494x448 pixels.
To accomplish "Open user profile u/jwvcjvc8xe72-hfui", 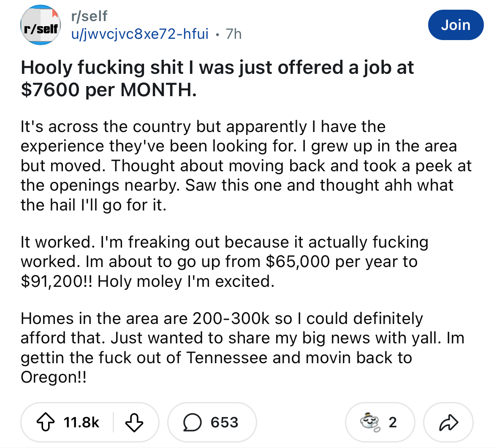I will click(140, 34).
